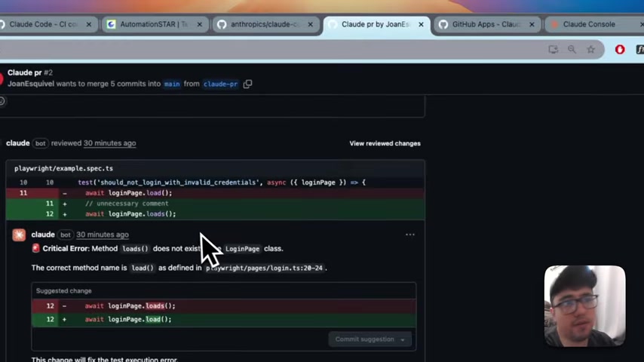Click the zoom magnifier icon in address bar

[x=572, y=50]
